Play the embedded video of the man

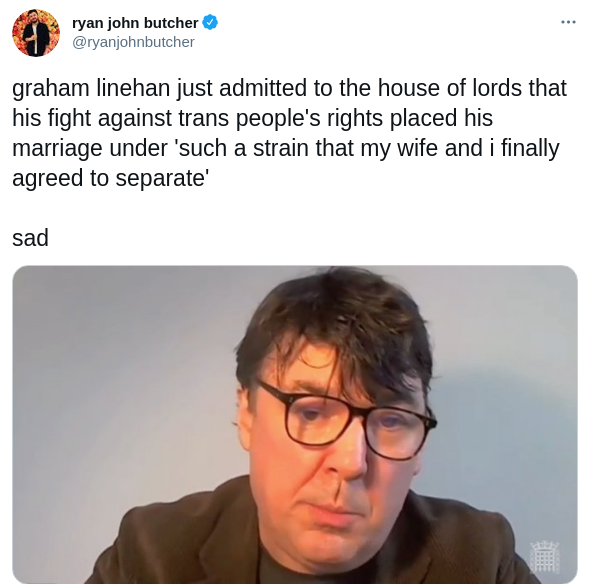point(295,424)
